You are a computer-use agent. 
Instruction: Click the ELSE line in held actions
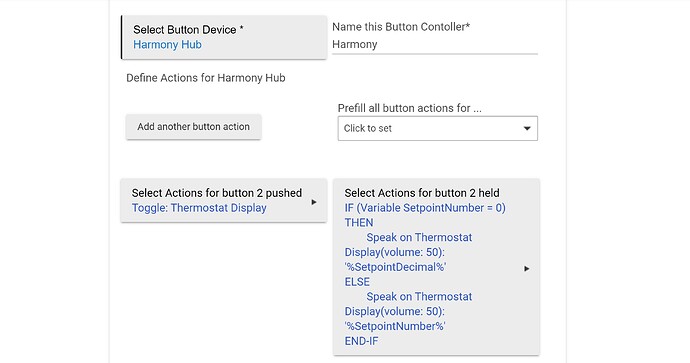point(357,282)
